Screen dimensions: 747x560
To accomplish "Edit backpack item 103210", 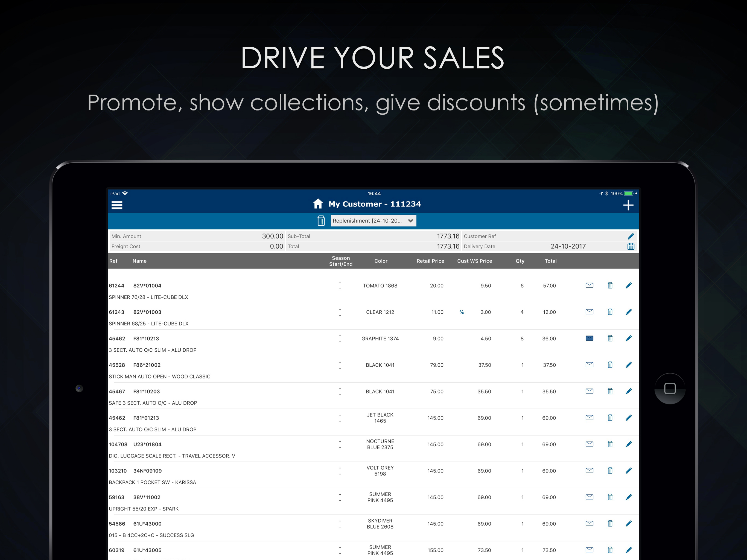I will point(628,471).
